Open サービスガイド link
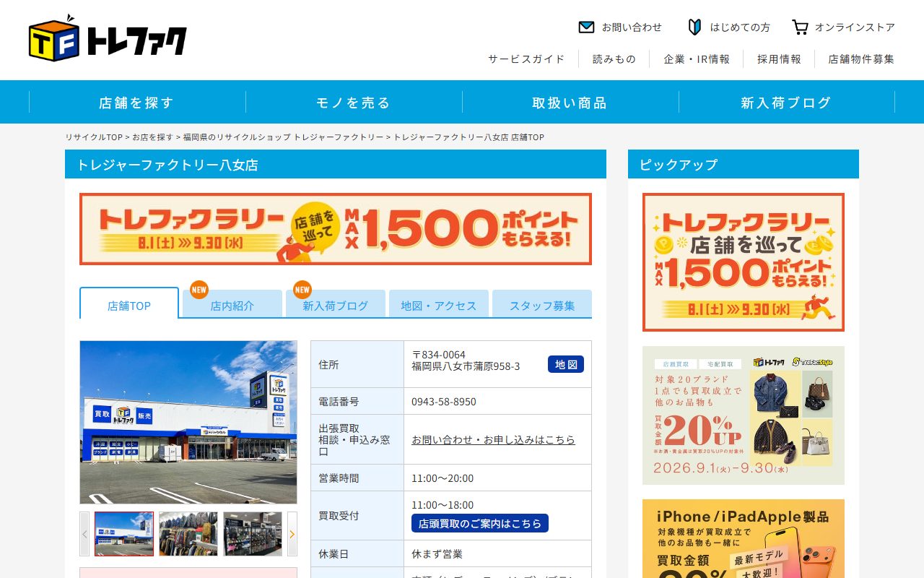The width and height of the screenshot is (924, 578). click(x=526, y=59)
